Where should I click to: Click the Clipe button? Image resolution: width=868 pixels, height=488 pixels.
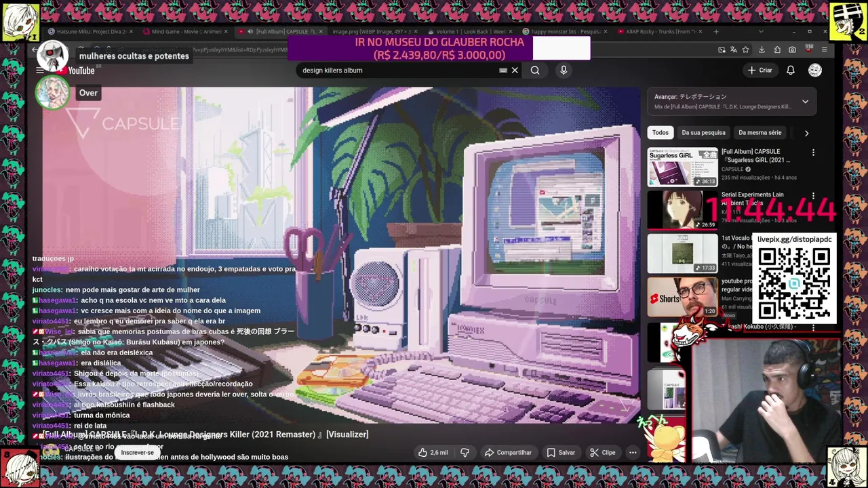pos(602,452)
